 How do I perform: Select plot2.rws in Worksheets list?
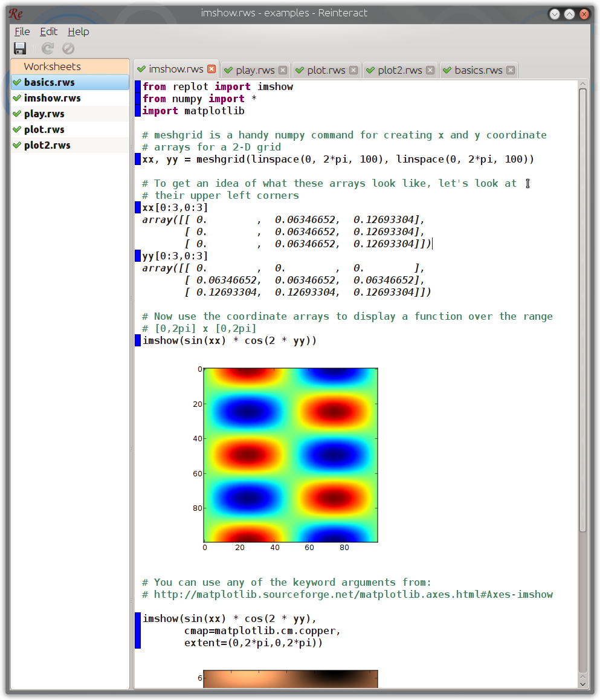click(x=70, y=145)
